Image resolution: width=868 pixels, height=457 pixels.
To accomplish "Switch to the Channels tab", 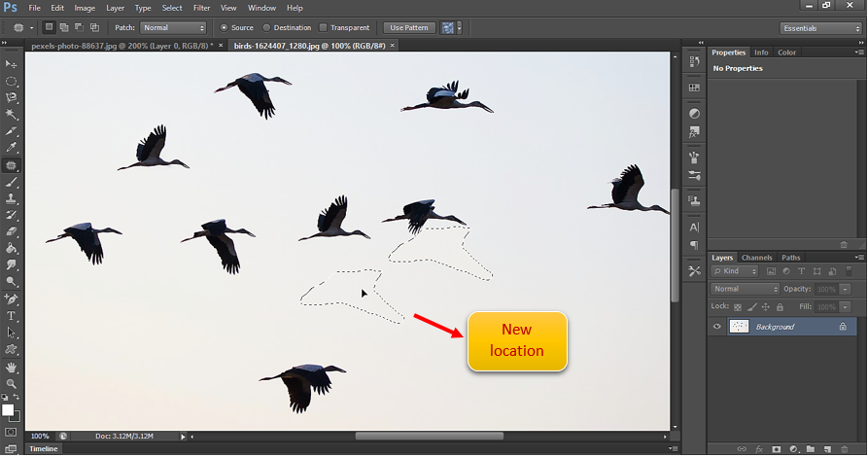I will (756, 258).
